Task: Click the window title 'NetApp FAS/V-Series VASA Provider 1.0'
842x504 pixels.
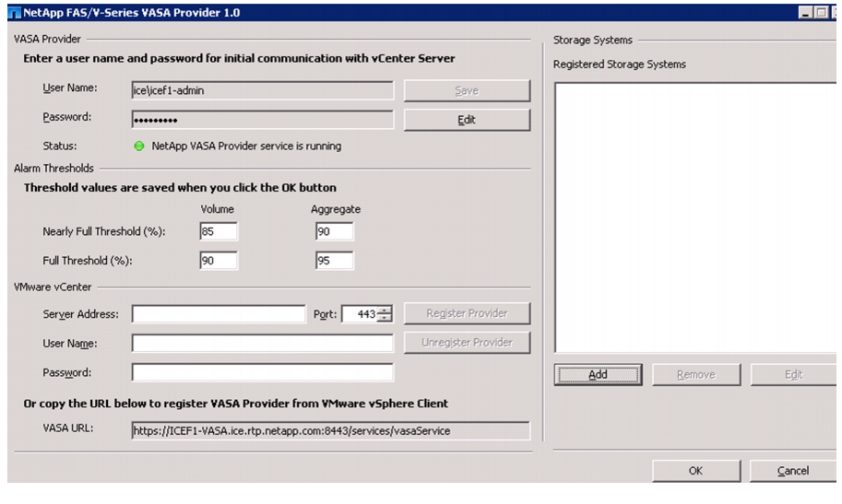Action: point(132,12)
